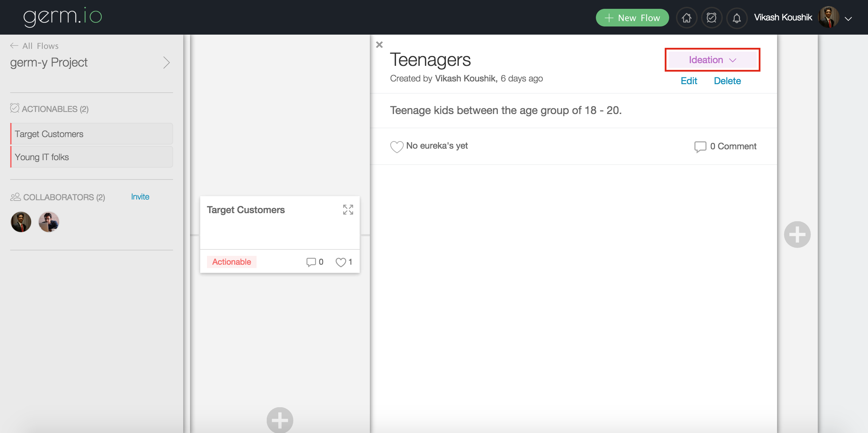868x433 pixels.
Task: Click the plus circle below Target Customers card
Action: coord(280,420)
